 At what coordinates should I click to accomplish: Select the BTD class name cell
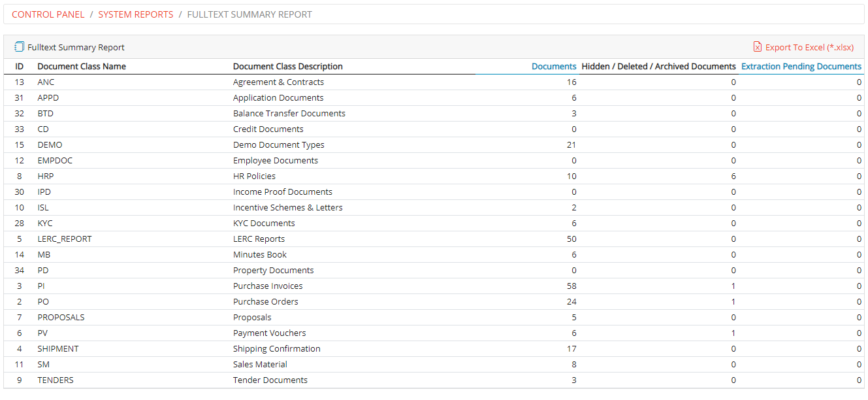pyautogui.click(x=46, y=114)
